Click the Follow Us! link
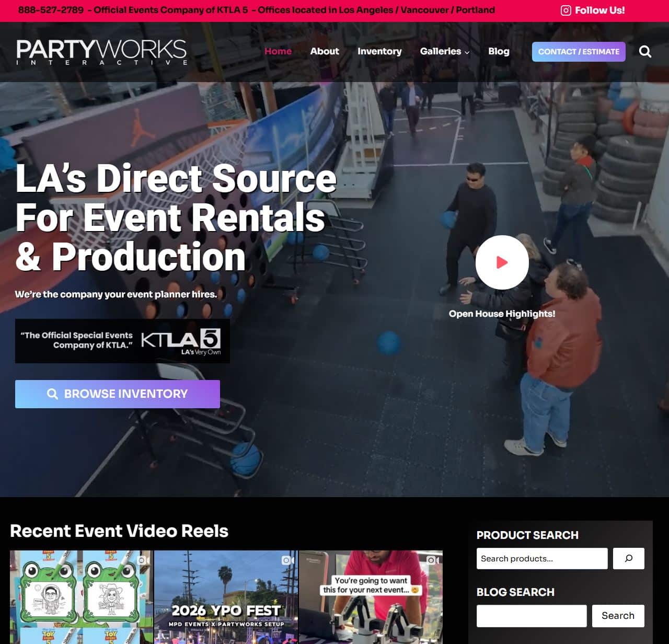The image size is (669, 644). coord(599,10)
